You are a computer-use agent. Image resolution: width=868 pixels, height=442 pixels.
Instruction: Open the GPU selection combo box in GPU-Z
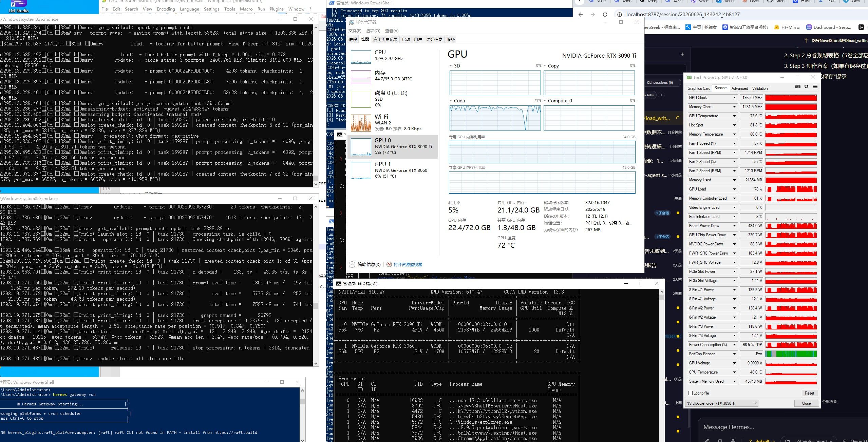coord(721,403)
